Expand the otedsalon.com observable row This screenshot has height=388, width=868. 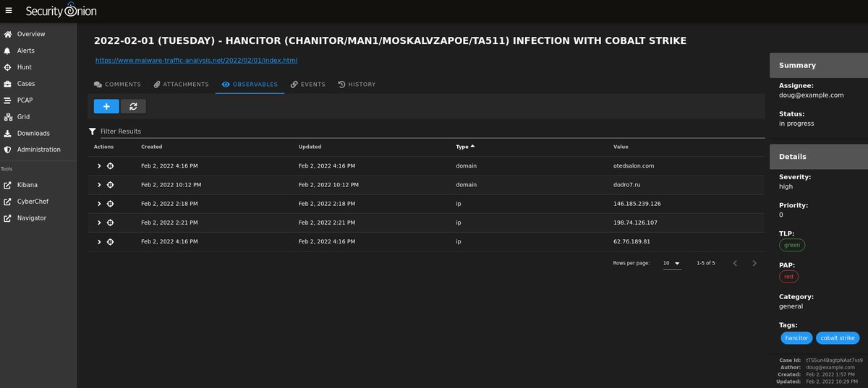[99, 165]
